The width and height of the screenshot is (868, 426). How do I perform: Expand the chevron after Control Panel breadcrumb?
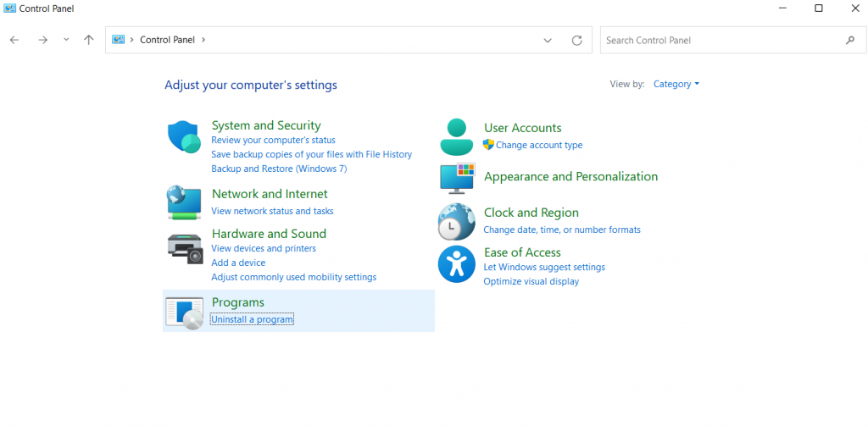203,40
